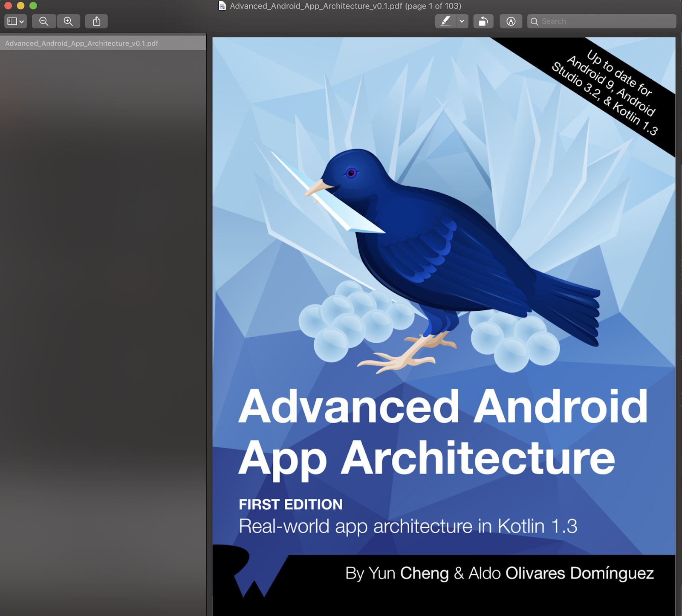The width and height of the screenshot is (682, 616).
Task: Click the PDF proxy icon in the title bar
Action: click(222, 6)
